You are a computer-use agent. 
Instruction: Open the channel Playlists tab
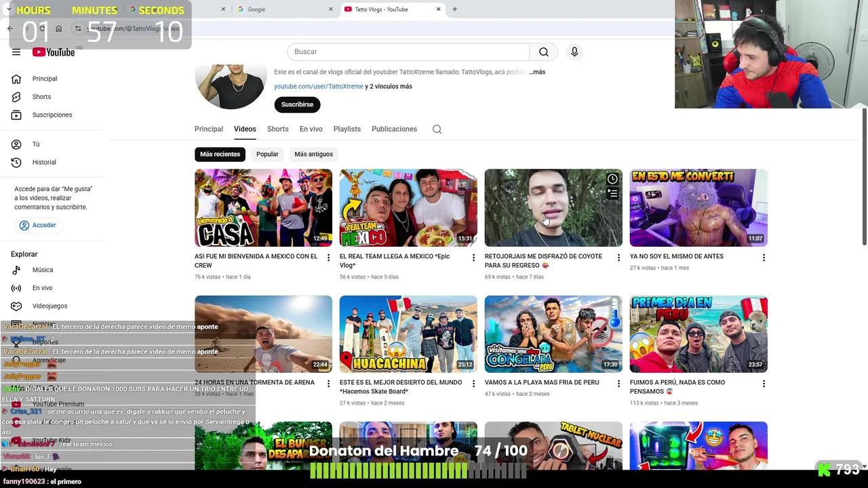click(347, 129)
